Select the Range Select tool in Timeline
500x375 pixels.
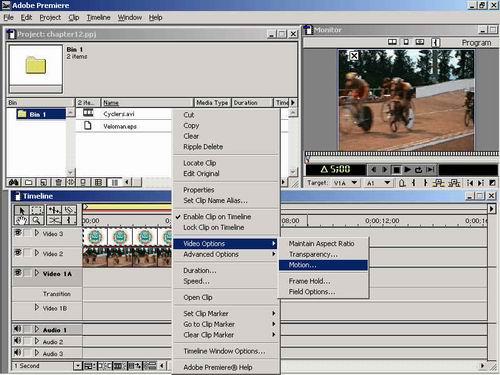click(37, 211)
